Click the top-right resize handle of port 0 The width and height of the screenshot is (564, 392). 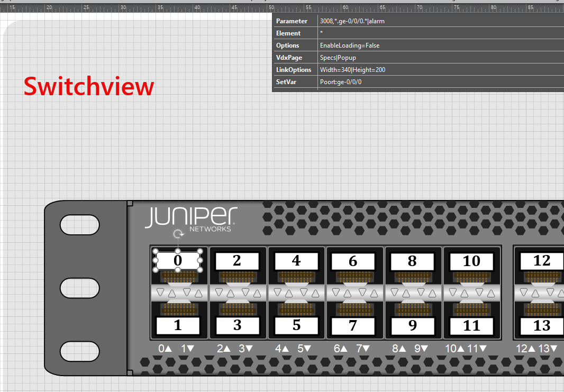coord(201,251)
